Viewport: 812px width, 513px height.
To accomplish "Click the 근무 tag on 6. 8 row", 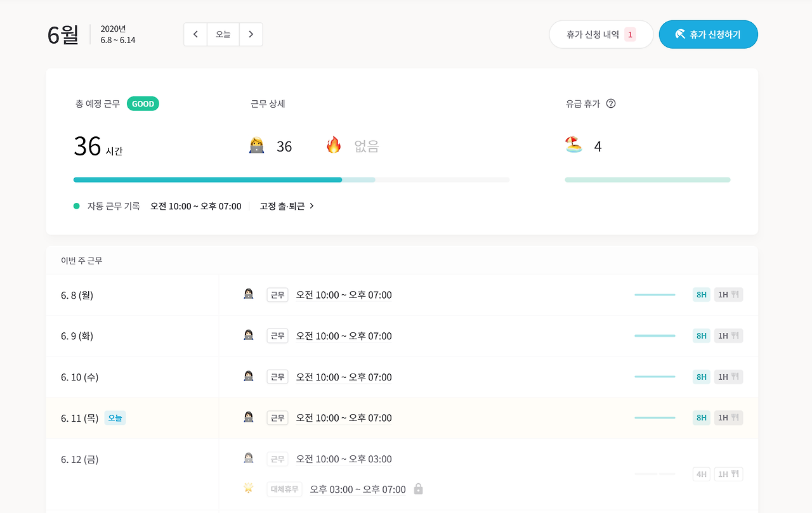I will click(278, 295).
